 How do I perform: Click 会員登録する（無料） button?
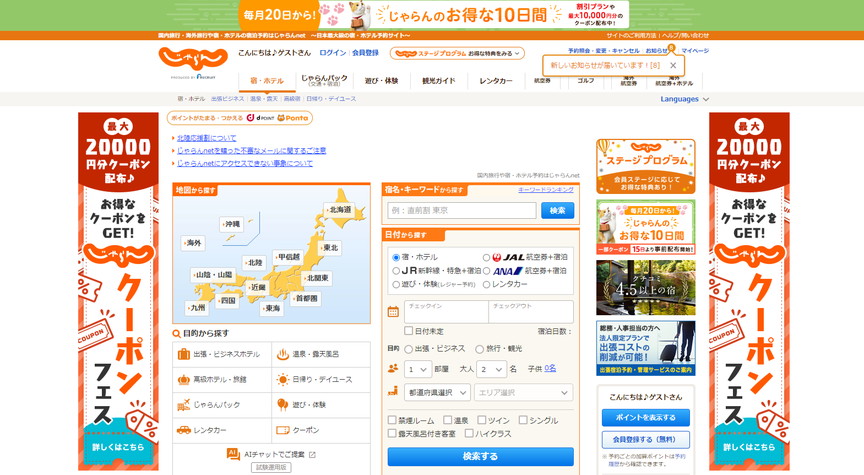[645, 440]
